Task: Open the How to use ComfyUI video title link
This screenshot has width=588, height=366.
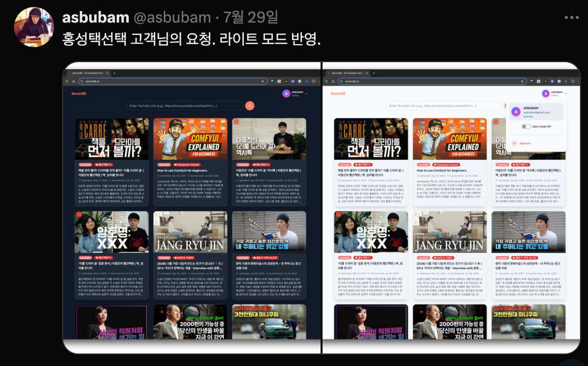Action: (x=182, y=171)
